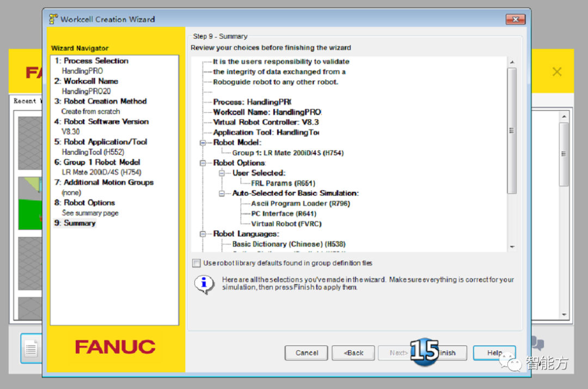The width and height of the screenshot is (588, 389).
Task: Click the Cancel button
Action: pyautogui.click(x=307, y=352)
